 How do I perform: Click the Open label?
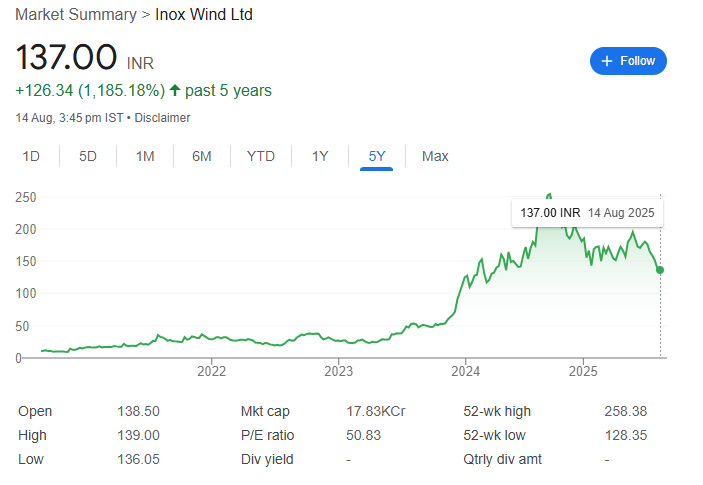click(x=35, y=411)
